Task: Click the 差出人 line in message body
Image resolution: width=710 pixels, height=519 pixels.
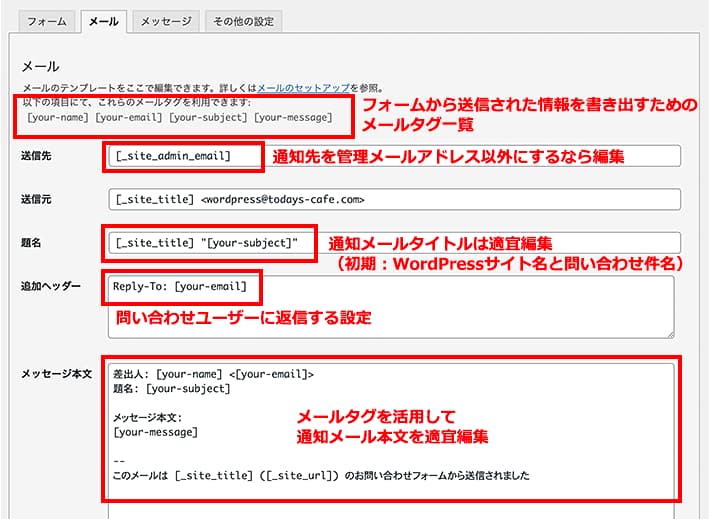Action: click(x=213, y=374)
